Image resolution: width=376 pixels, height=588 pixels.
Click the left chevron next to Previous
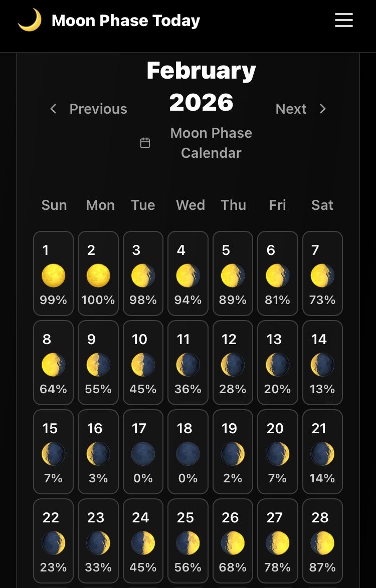click(x=53, y=109)
